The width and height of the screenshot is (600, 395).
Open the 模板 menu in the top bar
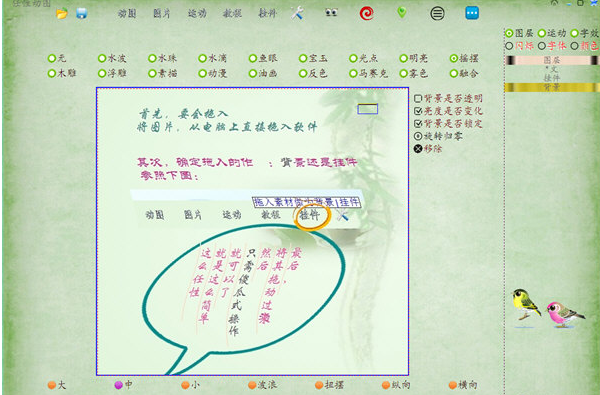point(232,14)
